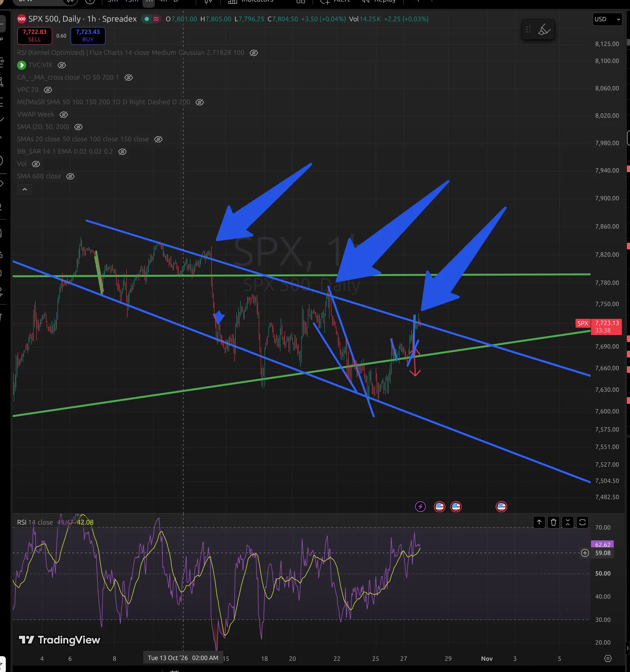The width and height of the screenshot is (630, 672).
Task: Click the RSI 14 close legend label
Action: [35, 522]
